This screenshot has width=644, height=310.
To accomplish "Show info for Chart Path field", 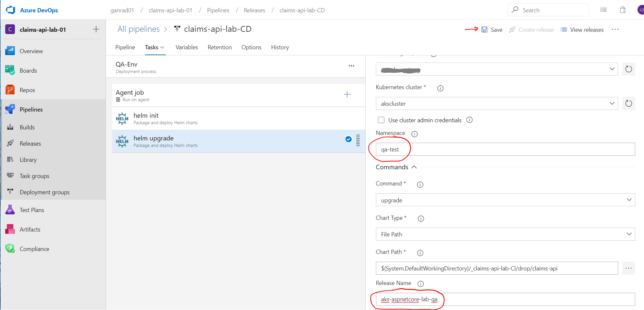I will pos(420,253).
